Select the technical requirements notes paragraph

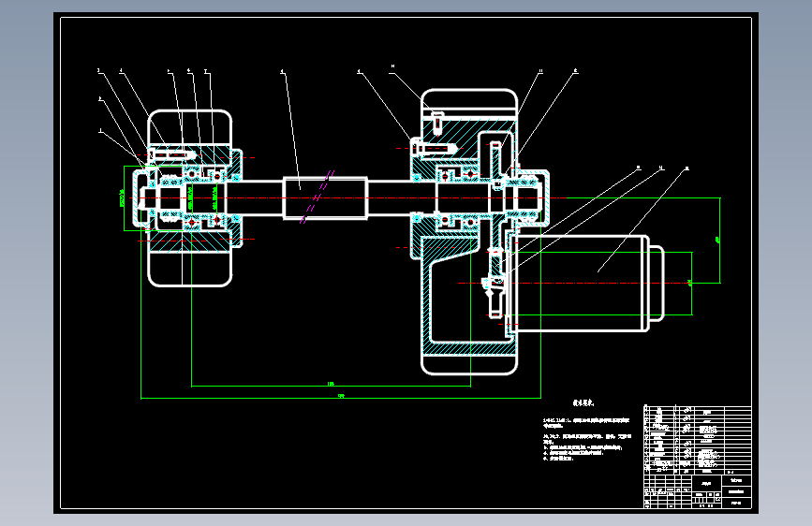586,439
